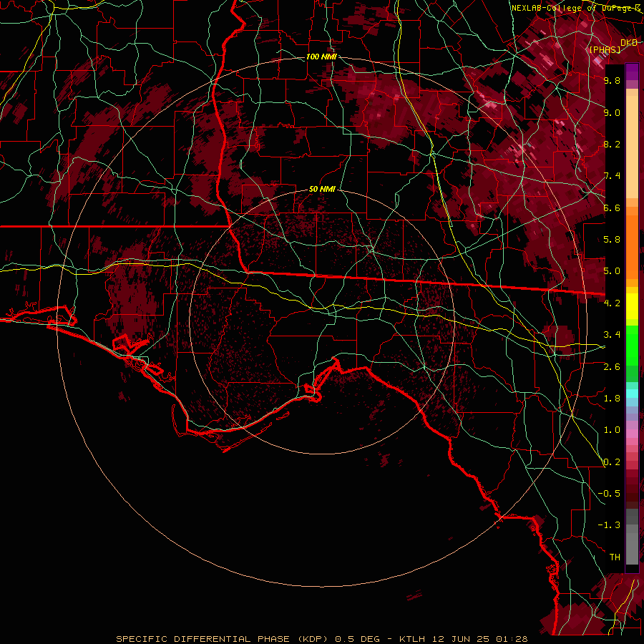The image size is (644, 644).
Task: Click the 9.0 value on the color scale
Action: pos(612,113)
